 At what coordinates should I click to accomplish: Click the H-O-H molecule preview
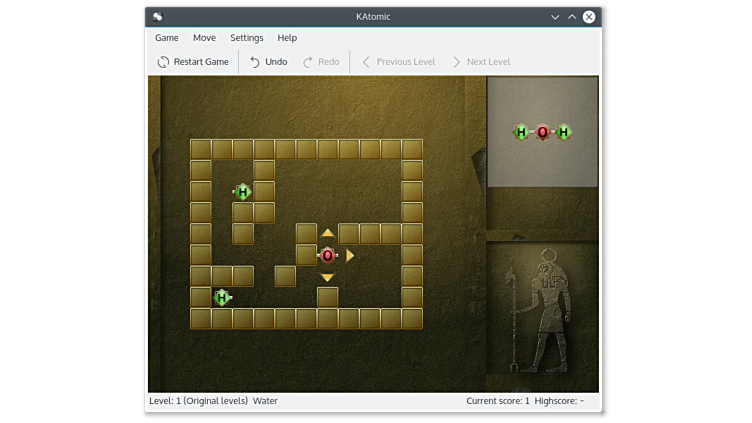[542, 132]
